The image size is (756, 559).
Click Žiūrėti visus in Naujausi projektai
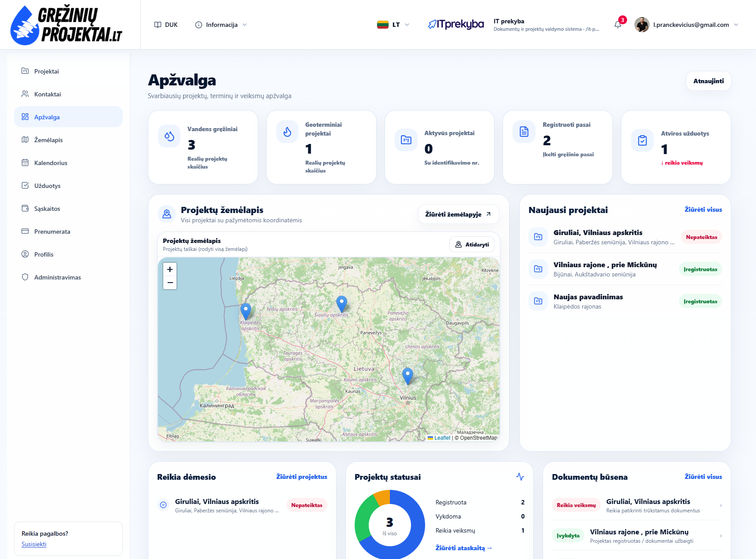click(x=703, y=210)
